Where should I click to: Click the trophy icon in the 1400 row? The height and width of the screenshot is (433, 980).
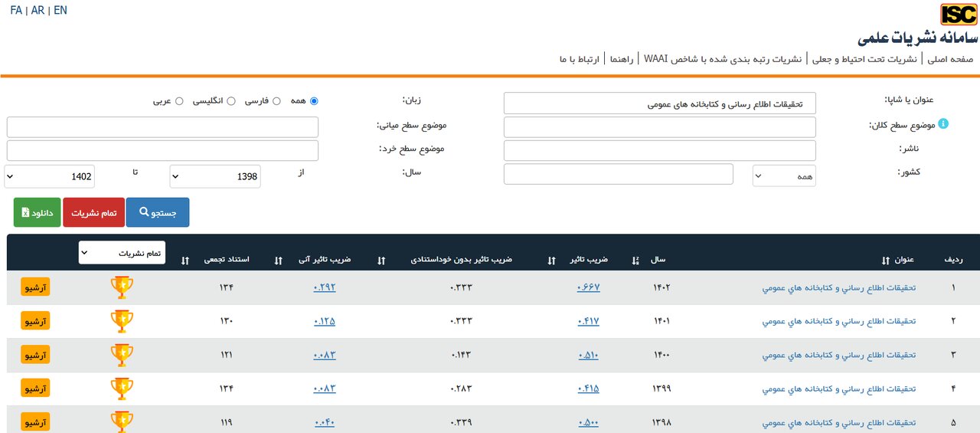tap(122, 355)
